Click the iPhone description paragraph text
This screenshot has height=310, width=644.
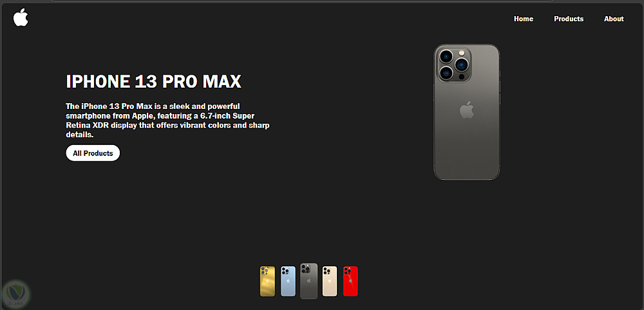click(x=167, y=121)
